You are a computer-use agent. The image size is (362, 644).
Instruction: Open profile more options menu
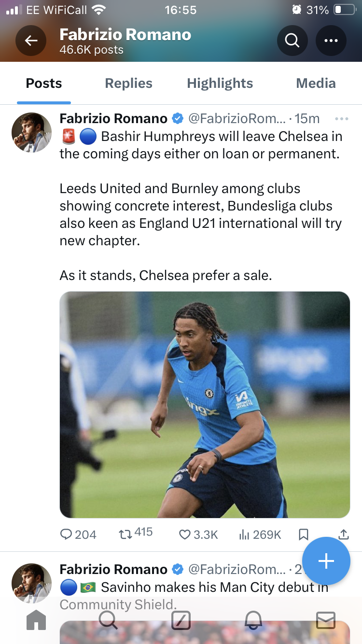(331, 41)
